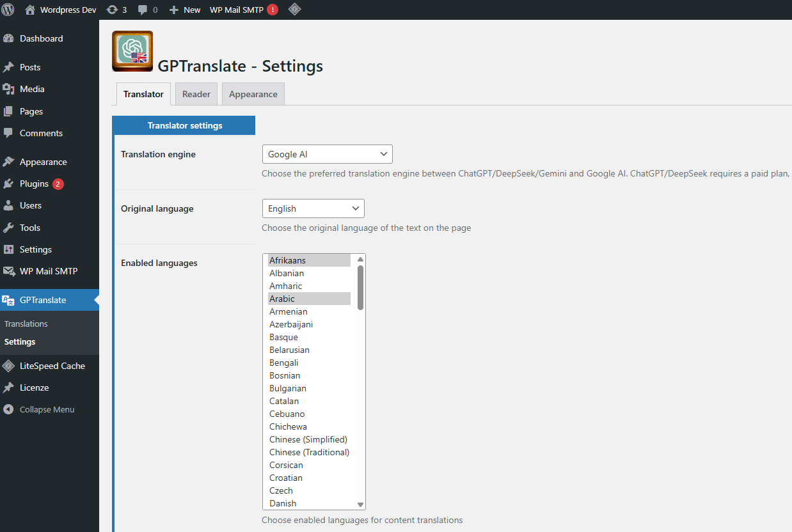This screenshot has width=792, height=532.
Task: Click the Appearance paintbrush icon in the sidebar
Action: tap(8, 162)
